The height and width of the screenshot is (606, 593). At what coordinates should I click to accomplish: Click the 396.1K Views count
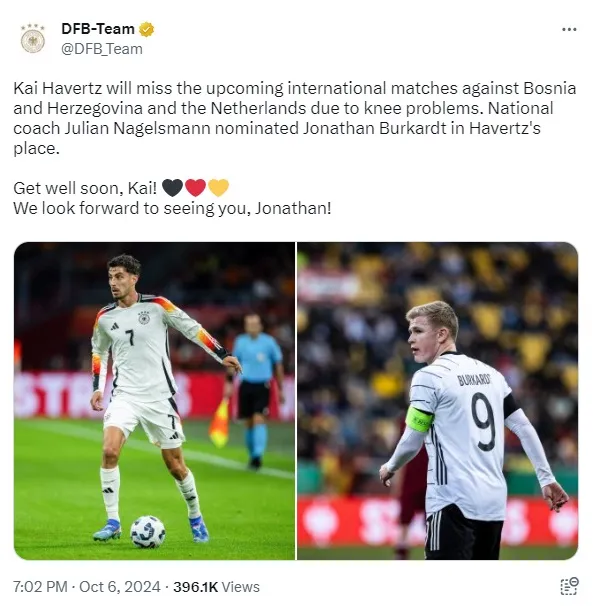coord(216,587)
